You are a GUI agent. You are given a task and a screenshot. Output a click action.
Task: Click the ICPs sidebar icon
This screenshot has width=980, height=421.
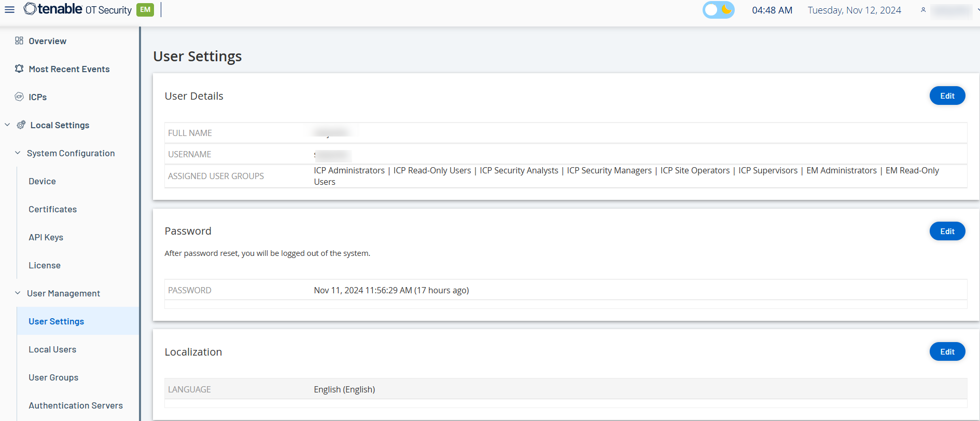(19, 97)
